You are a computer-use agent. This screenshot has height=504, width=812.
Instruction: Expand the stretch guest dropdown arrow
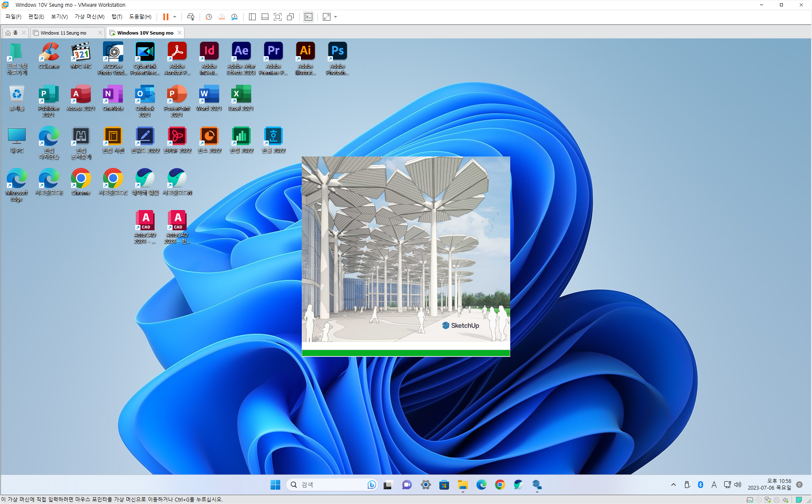[336, 17]
